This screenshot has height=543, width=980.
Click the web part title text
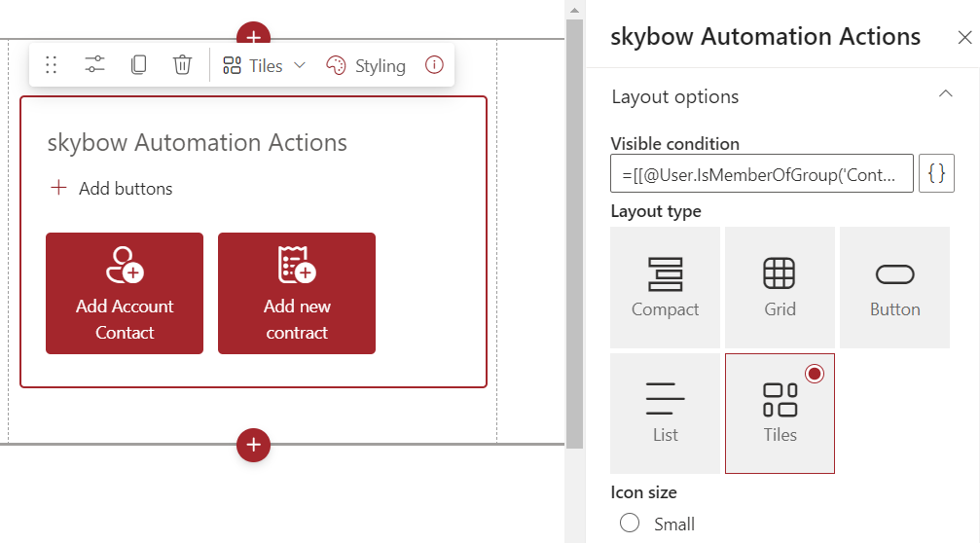pyautogui.click(x=198, y=142)
